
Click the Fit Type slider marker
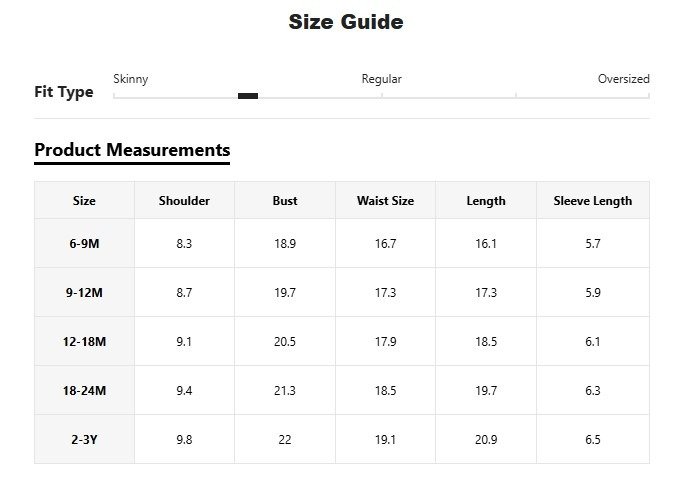click(x=248, y=96)
